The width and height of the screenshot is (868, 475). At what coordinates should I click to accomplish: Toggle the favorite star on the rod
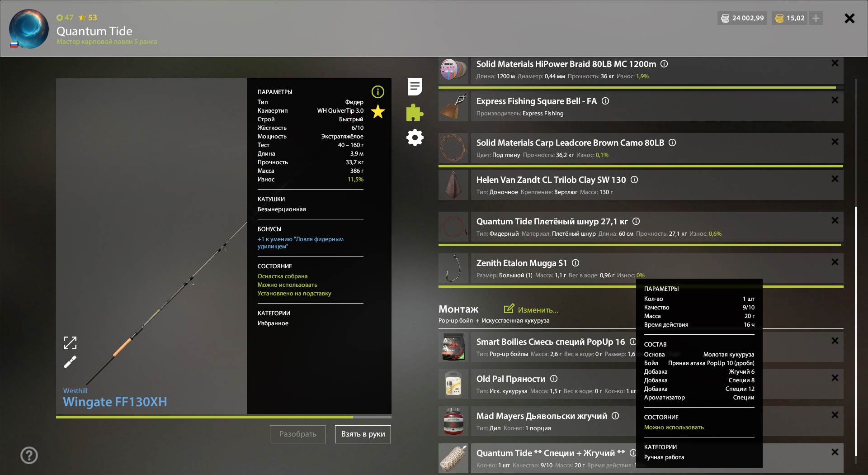coord(378,112)
